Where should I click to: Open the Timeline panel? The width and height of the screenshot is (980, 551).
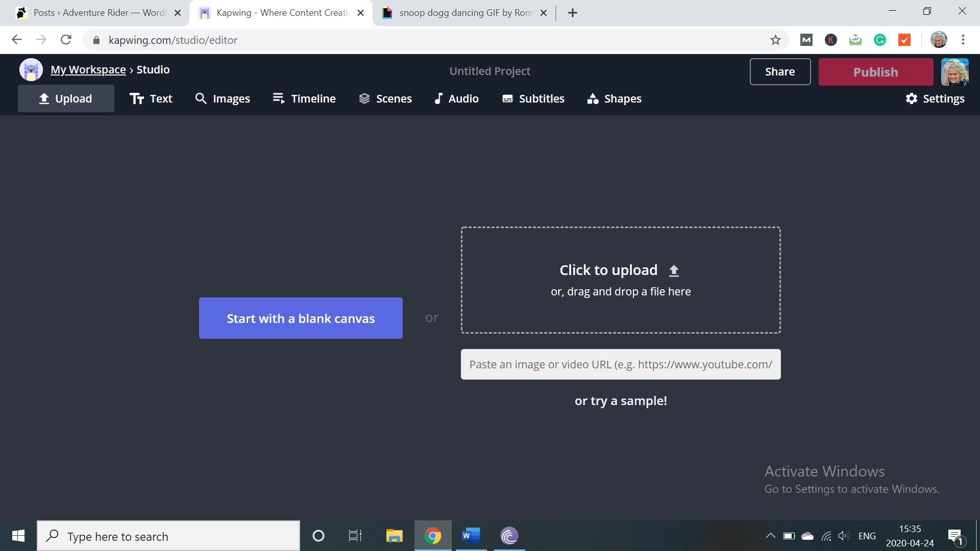pos(304,98)
